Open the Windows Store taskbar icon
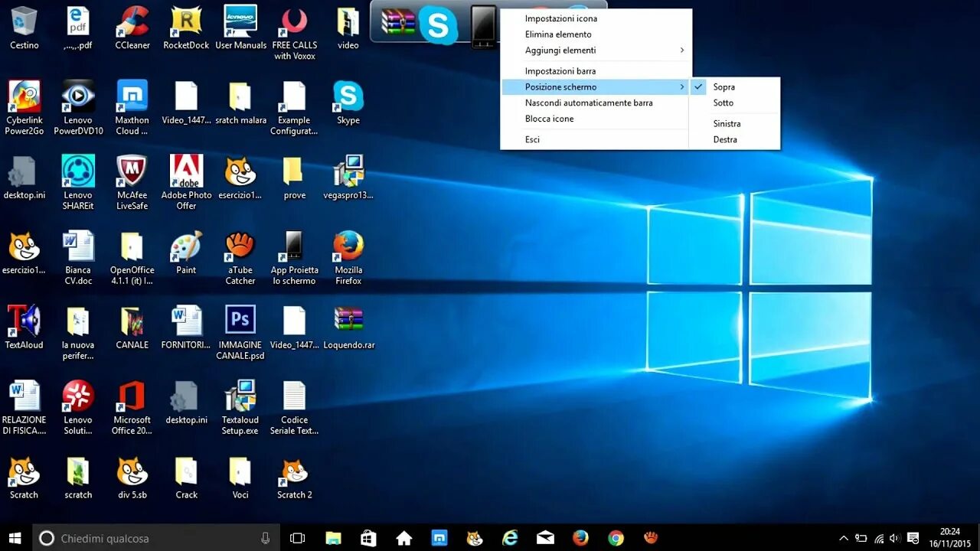This screenshot has width=980, height=551. pyautogui.click(x=368, y=538)
